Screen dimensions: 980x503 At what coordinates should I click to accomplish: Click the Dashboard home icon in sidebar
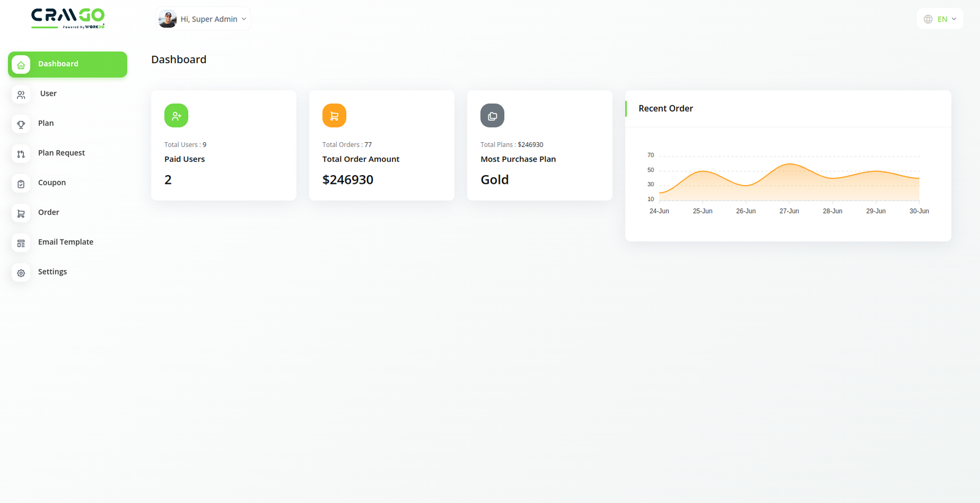(21, 65)
